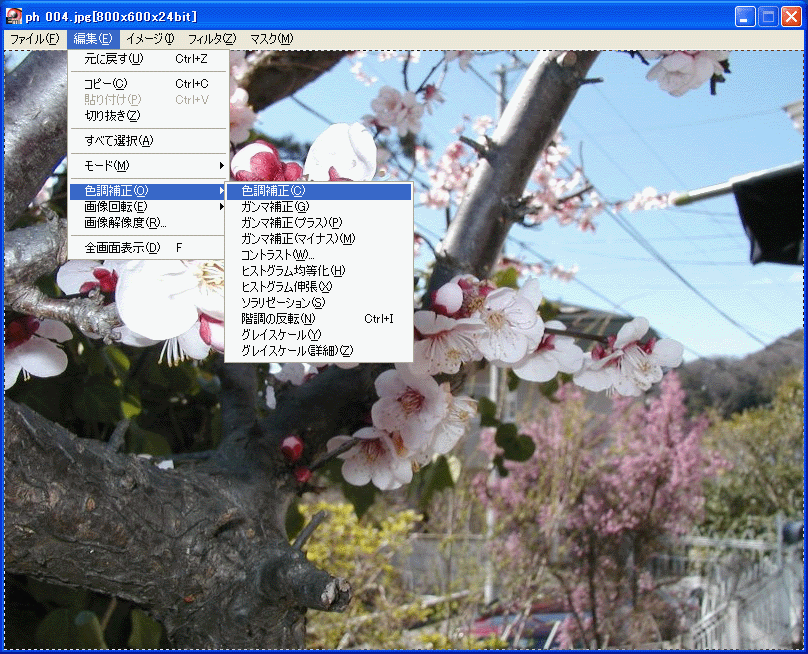Viewport: 808px width, 654px height.
Task: Convert using グレイスケール(Y)
Action: [x=319, y=335]
